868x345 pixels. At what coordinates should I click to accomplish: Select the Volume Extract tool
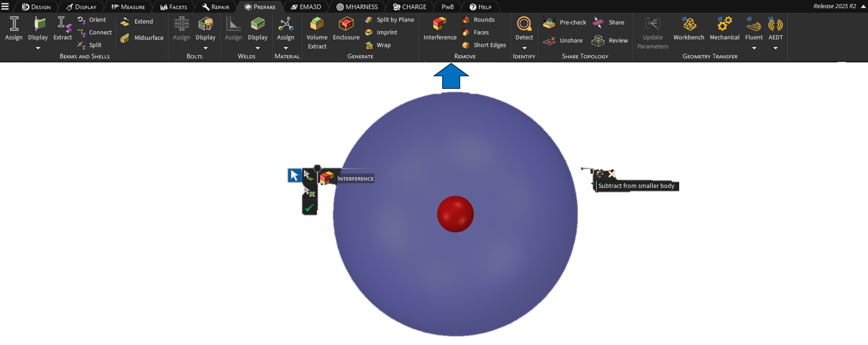tap(317, 33)
